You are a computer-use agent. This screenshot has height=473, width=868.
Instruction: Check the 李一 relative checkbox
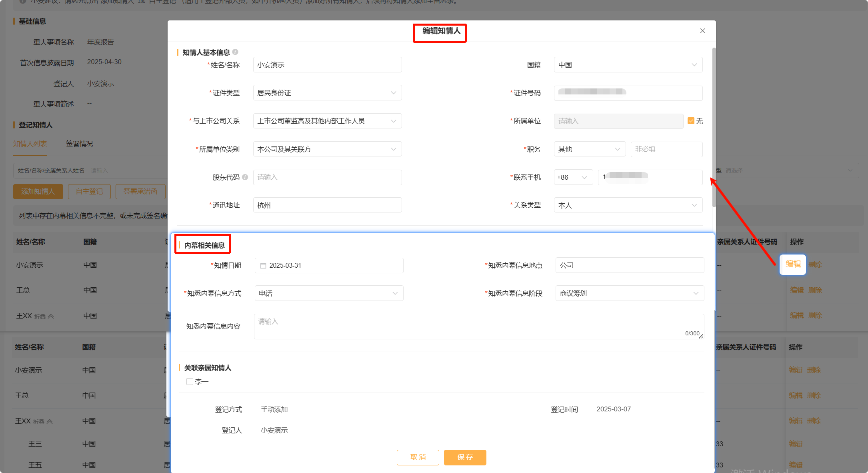click(x=190, y=382)
